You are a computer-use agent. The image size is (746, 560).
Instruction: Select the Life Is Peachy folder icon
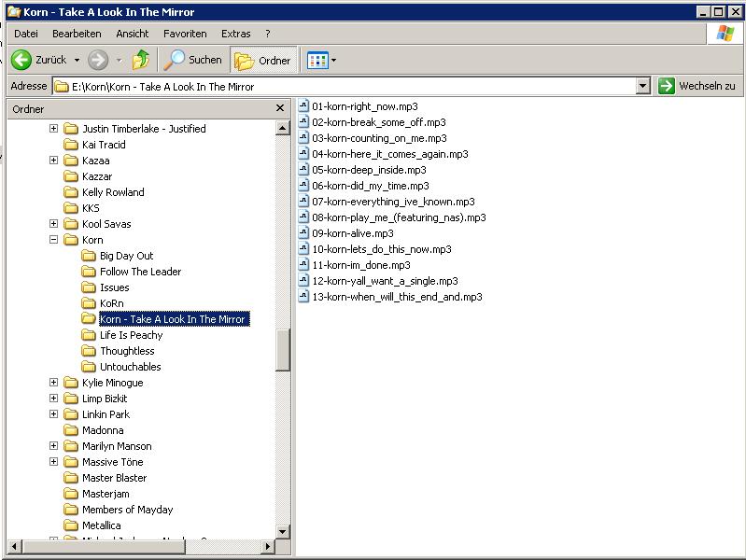click(89, 335)
